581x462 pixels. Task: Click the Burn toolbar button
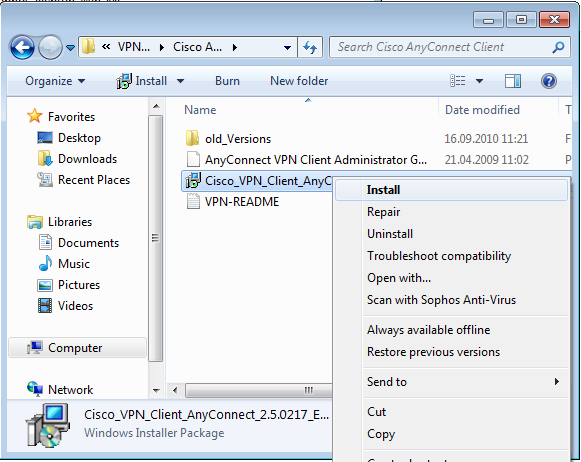pyautogui.click(x=228, y=81)
